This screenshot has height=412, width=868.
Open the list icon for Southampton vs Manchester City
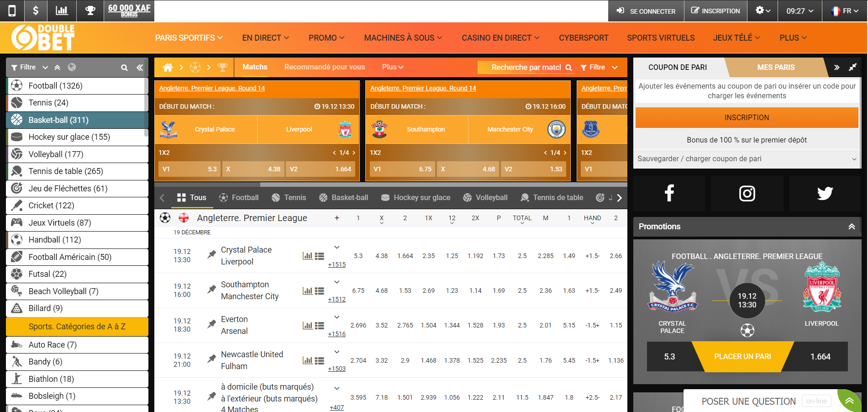(320, 291)
